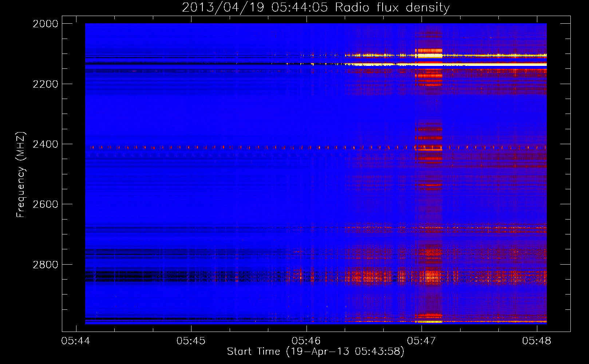Click the "Frequency (MHZ)" axis label

point(21,175)
